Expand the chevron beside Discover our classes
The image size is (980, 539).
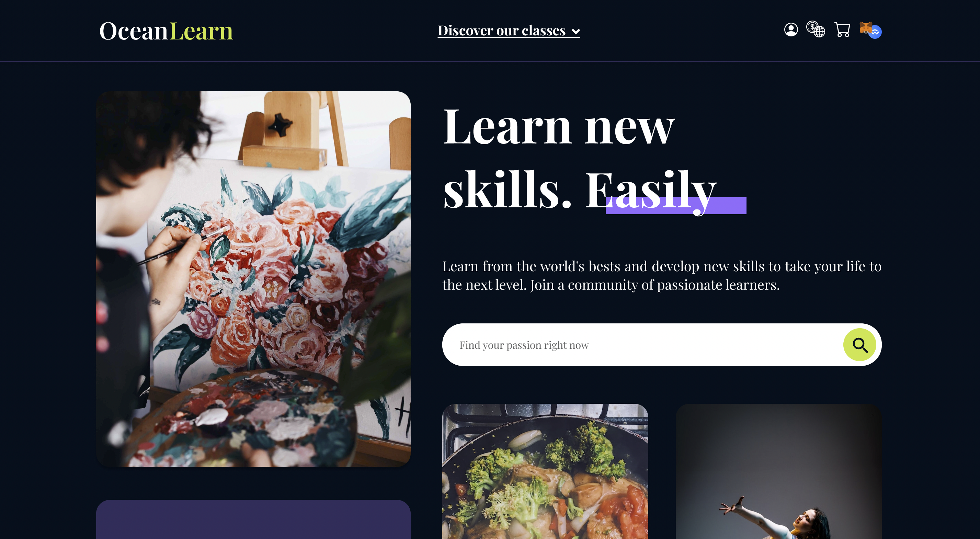coord(576,32)
